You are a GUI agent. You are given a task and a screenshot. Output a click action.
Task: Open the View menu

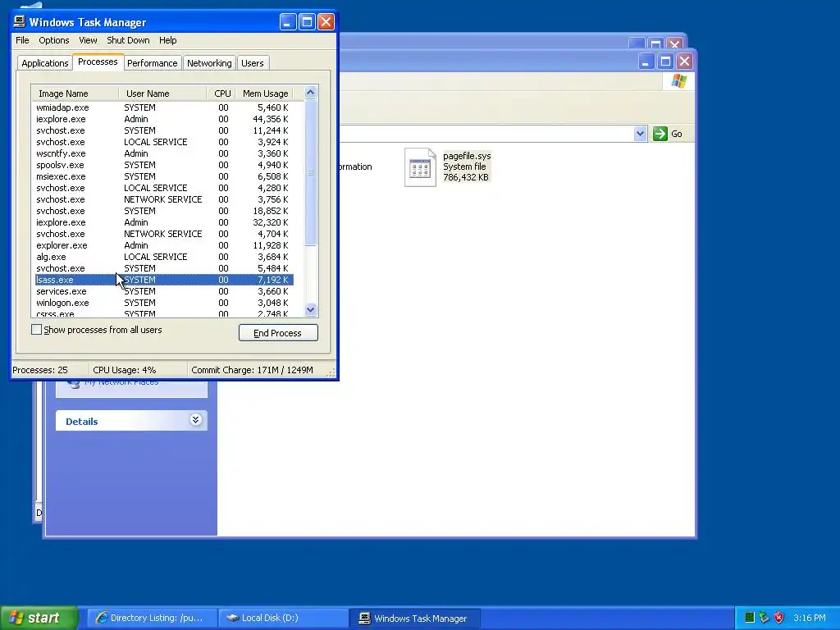(88, 40)
